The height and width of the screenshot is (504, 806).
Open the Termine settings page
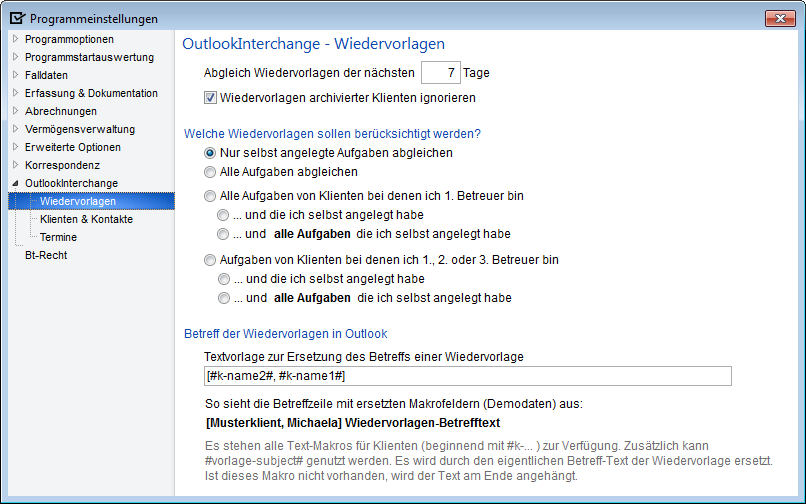(59, 237)
